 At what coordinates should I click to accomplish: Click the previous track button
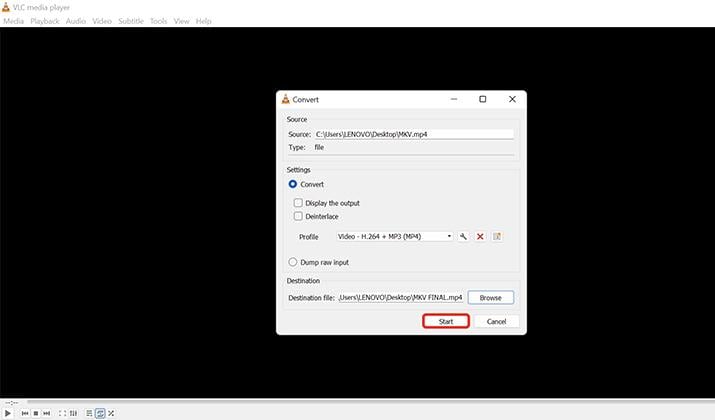tap(25, 413)
